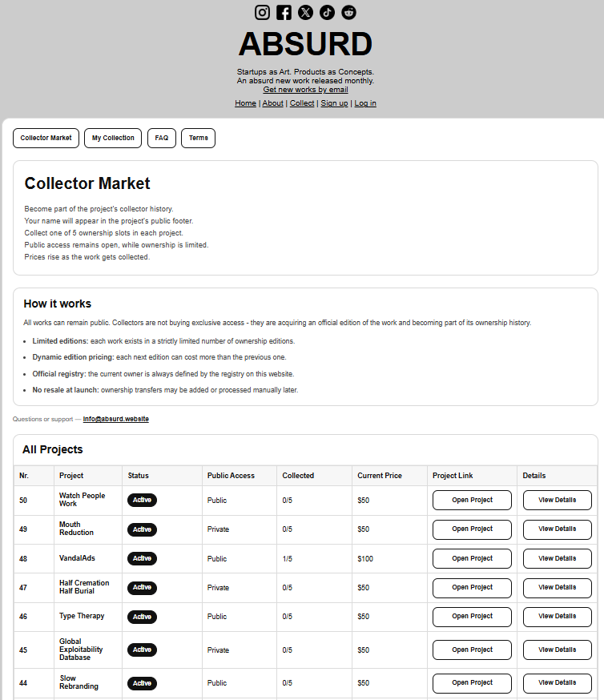
Task: Open Project for Slow Rebranding
Action: coord(472,683)
